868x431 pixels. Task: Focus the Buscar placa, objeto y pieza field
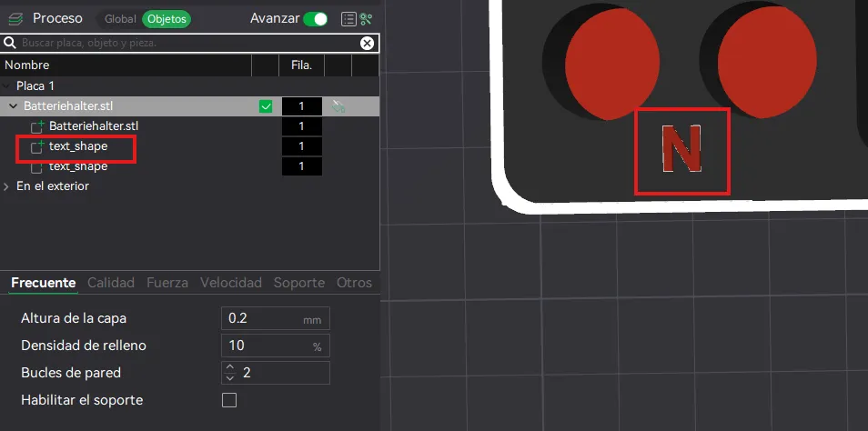pos(190,43)
